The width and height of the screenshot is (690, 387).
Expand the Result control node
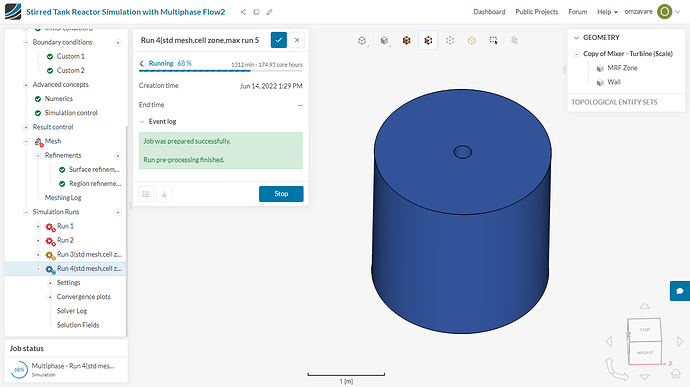point(26,127)
